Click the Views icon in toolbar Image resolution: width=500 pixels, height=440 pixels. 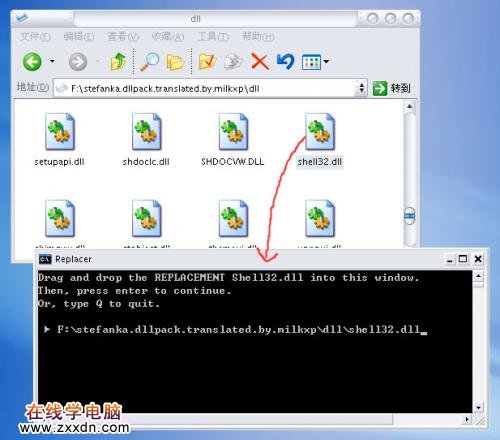pyautogui.click(x=311, y=62)
